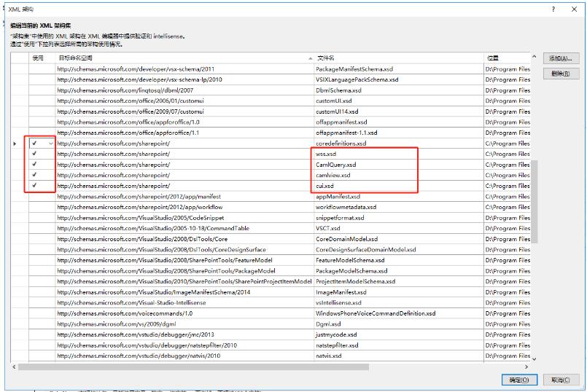
Task: Toggle the use checkmark for cui.xsd
Action: coord(34,185)
